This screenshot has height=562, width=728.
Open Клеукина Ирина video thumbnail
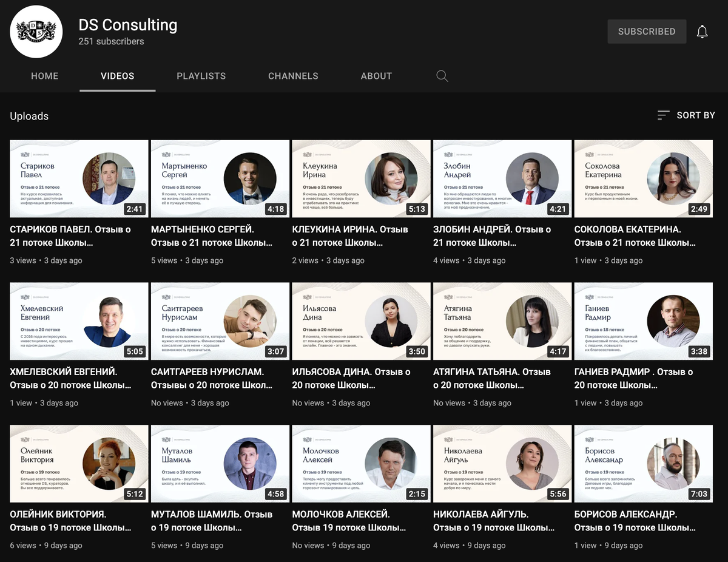point(362,179)
